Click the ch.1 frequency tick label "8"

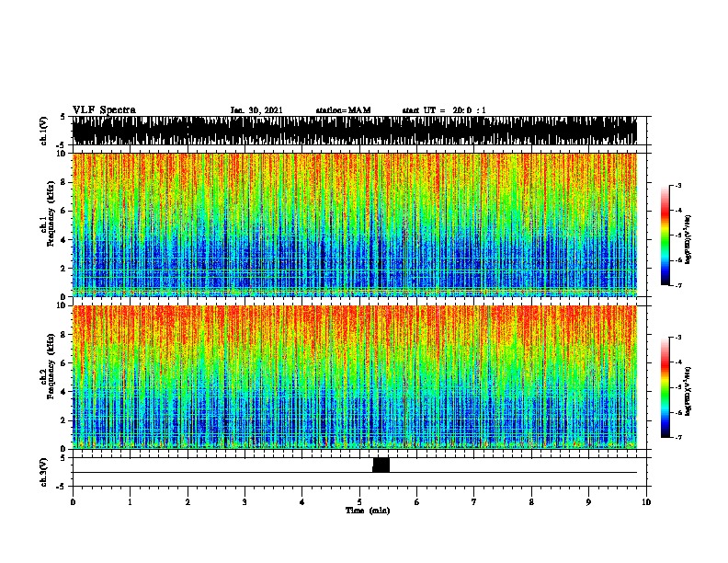[x=63, y=182]
